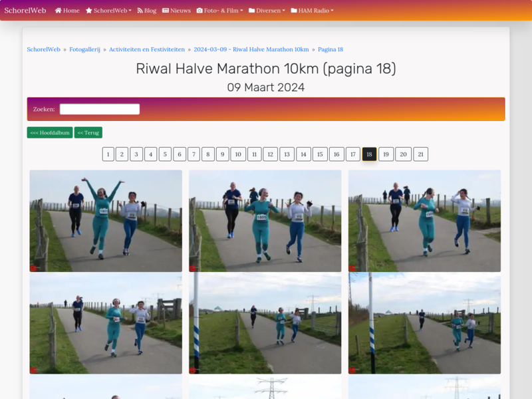The height and width of the screenshot is (399, 532).
Task: Expand the SchorelWeb dropdown menu
Action: 108,11
